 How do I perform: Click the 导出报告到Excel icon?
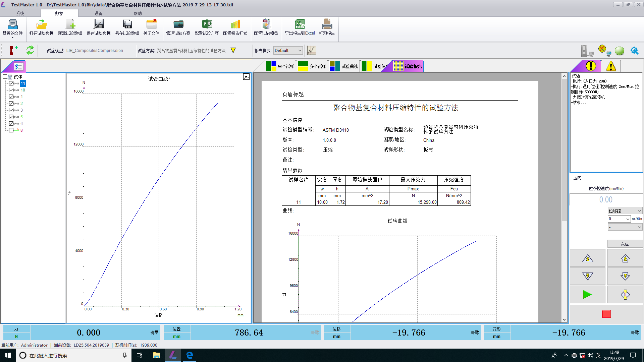tap(299, 25)
